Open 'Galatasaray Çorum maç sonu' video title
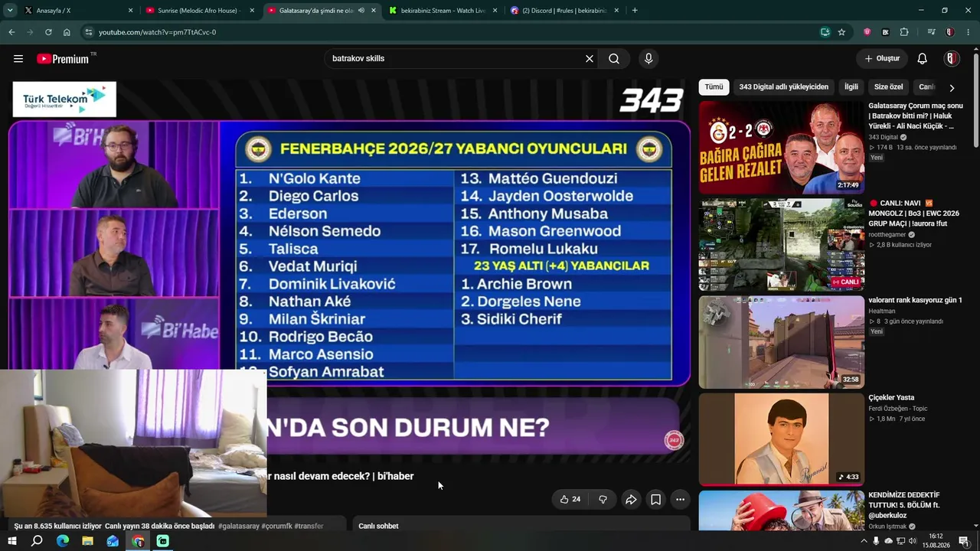The image size is (980, 551). [x=916, y=116]
